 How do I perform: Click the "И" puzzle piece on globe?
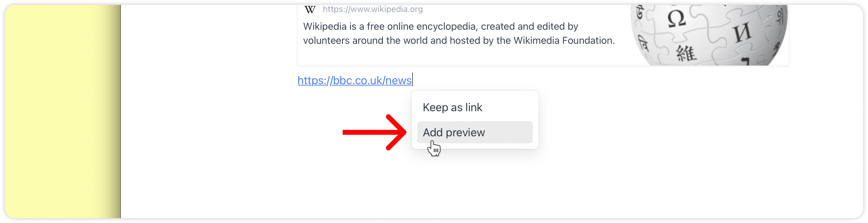click(742, 32)
